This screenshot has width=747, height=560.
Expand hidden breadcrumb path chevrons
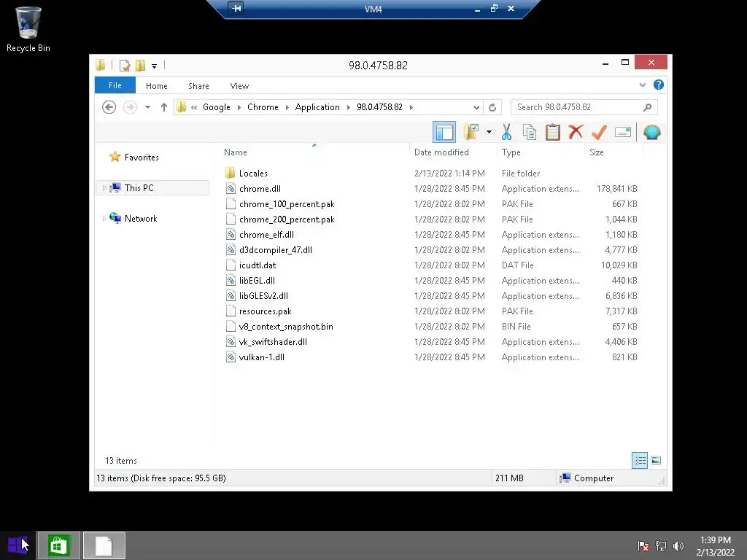click(x=194, y=107)
